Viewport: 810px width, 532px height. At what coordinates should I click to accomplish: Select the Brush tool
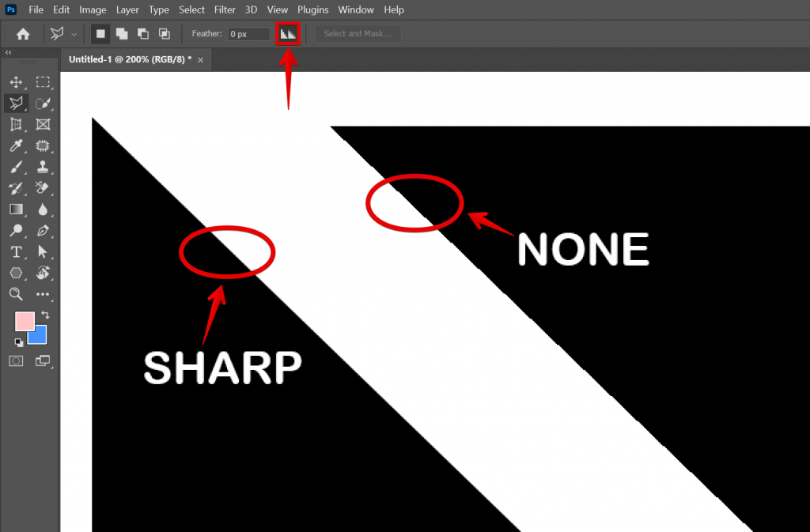(16, 167)
